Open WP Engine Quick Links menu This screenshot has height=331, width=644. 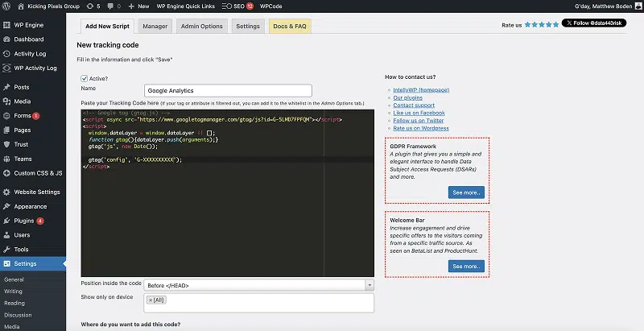point(186,6)
